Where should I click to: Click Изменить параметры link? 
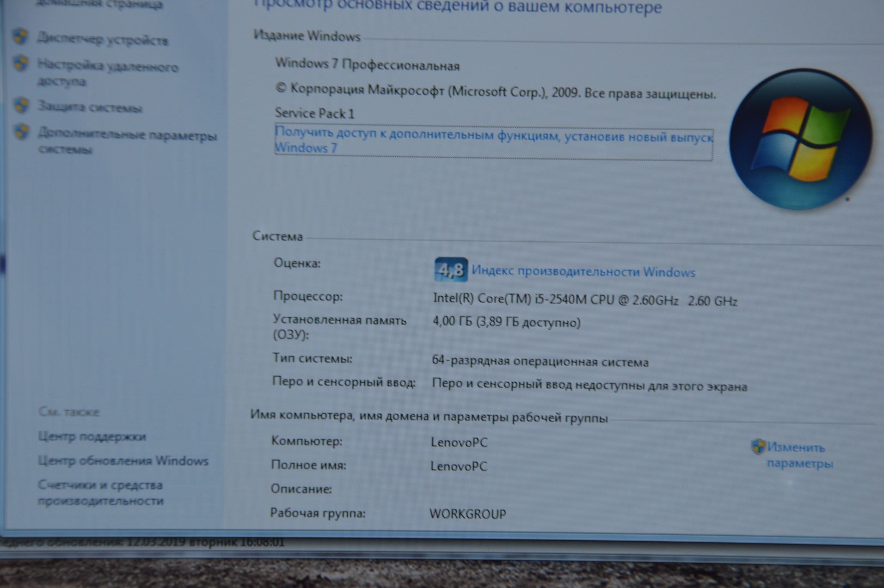coord(800,455)
